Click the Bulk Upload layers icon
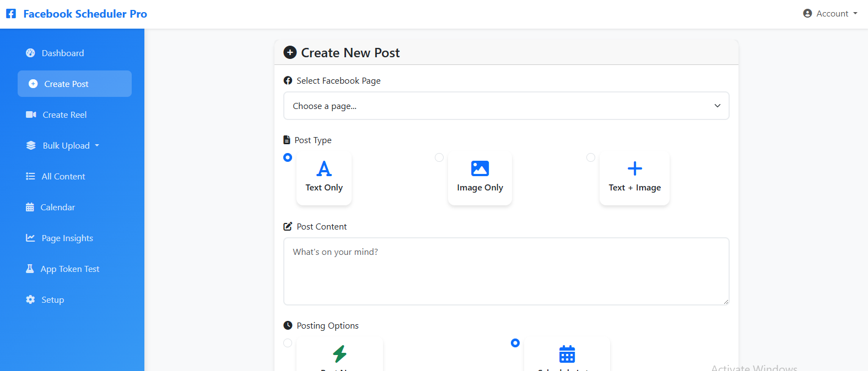This screenshot has width=868, height=371. (31, 145)
